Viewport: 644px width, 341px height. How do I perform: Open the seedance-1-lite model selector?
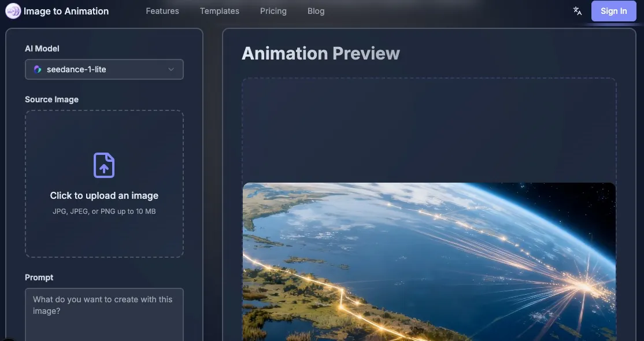(x=104, y=69)
